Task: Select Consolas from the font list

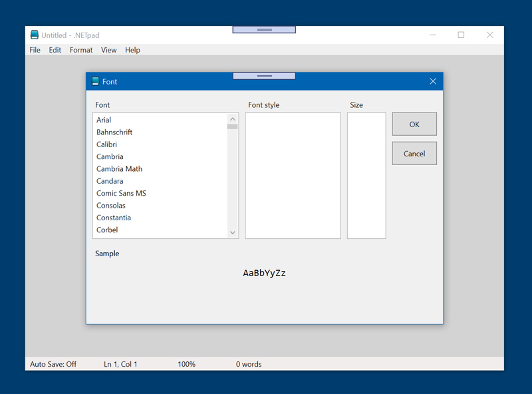Action: (x=111, y=206)
